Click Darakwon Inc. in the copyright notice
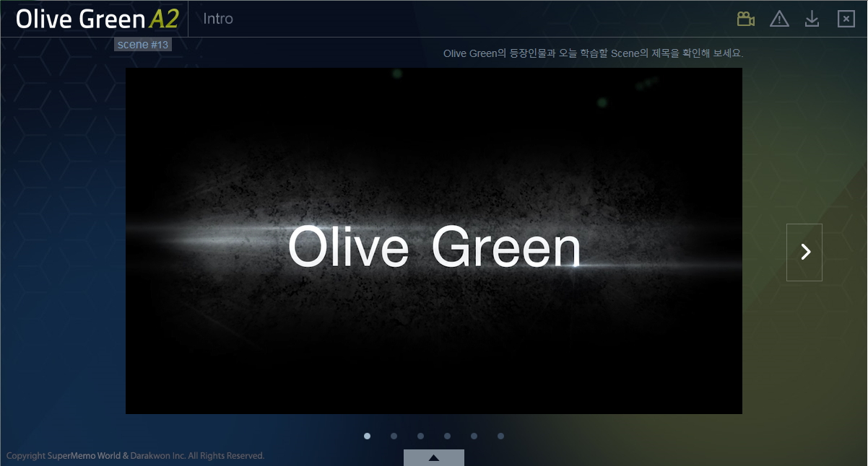The image size is (868, 466). (154, 456)
